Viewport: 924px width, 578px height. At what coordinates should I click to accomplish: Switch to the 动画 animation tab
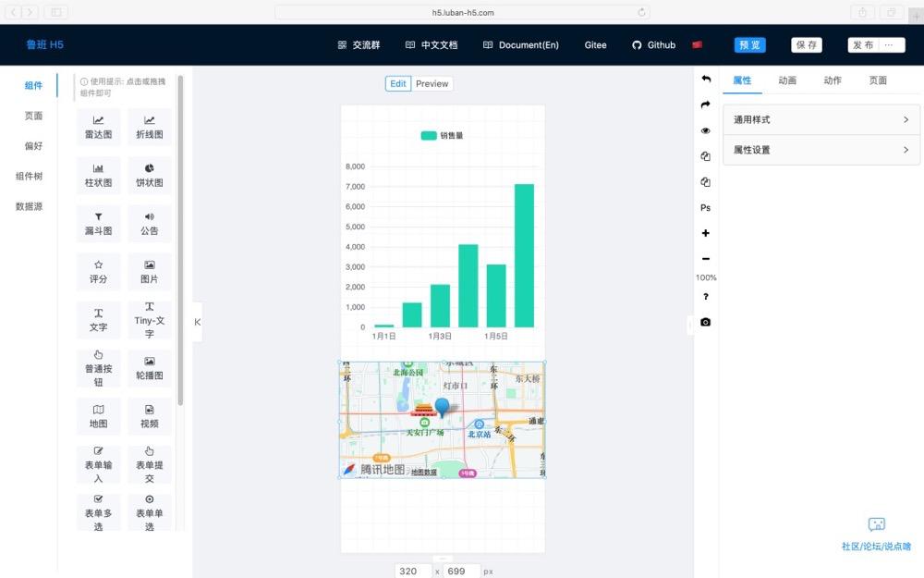coord(786,80)
